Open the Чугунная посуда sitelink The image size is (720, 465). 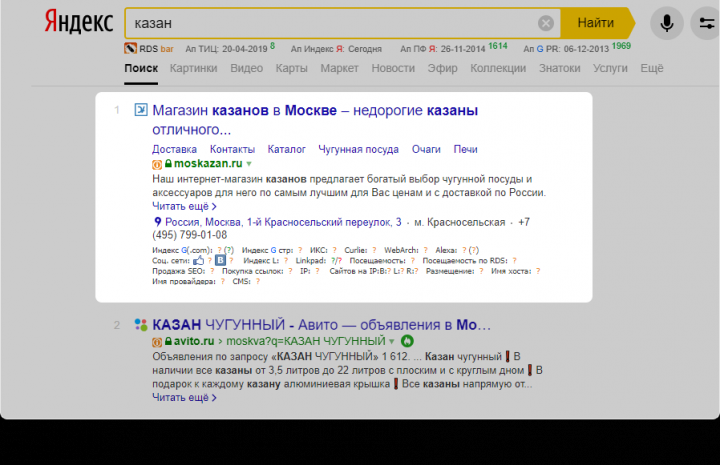tap(359, 149)
